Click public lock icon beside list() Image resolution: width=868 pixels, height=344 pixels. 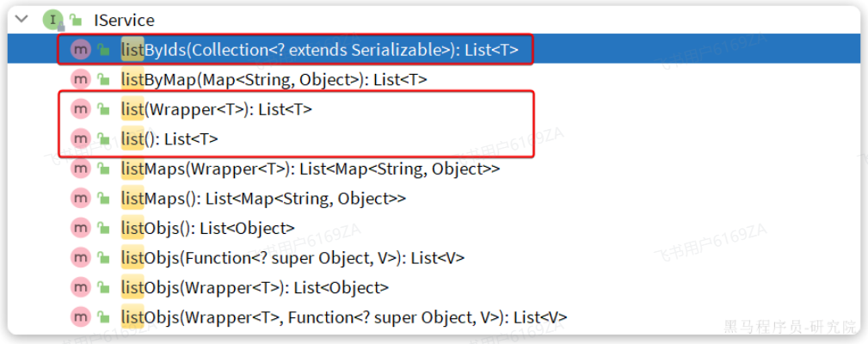[103, 138]
